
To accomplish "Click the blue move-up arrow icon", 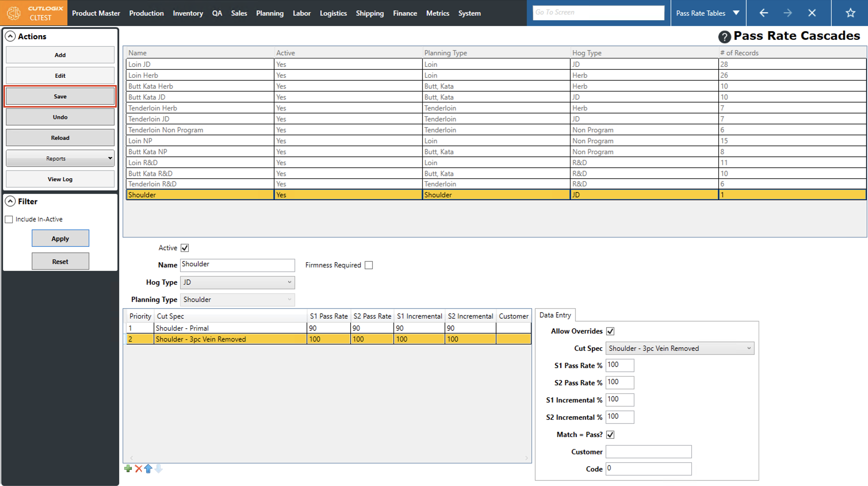I will [x=148, y=468].
